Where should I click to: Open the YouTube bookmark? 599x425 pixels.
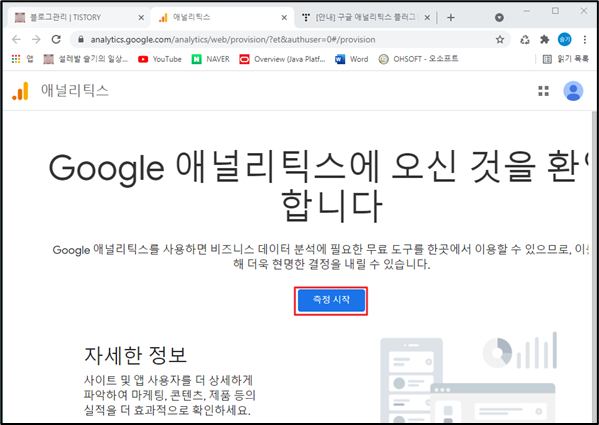(x=160, y=59)
